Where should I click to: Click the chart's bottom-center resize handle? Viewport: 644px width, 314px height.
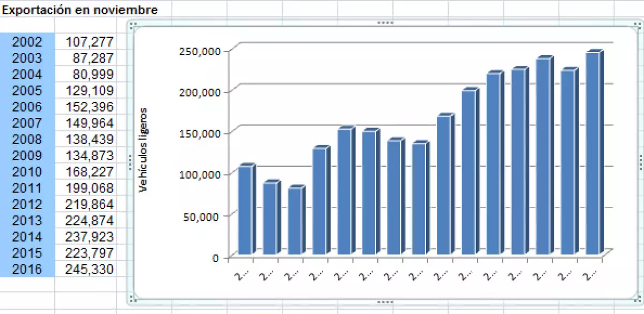tap(385, 303)
